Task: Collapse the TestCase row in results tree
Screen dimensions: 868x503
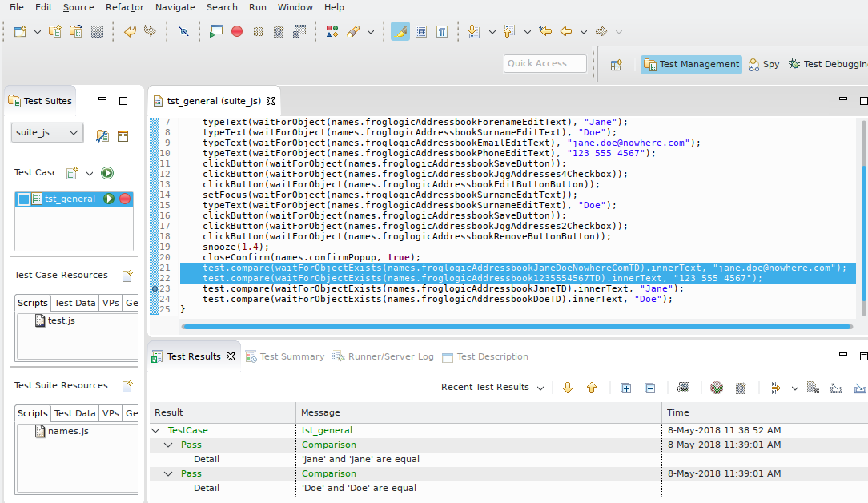Action: pos(155,431)
